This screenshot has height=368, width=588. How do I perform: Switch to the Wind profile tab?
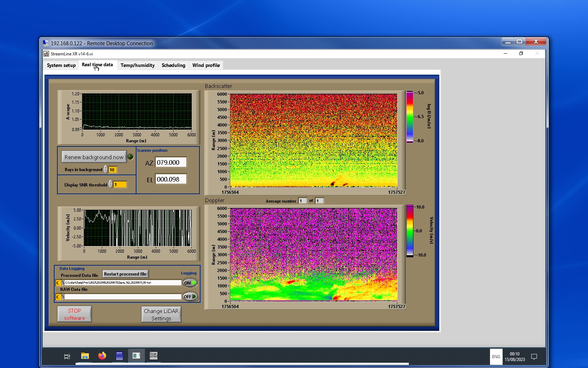206,65
